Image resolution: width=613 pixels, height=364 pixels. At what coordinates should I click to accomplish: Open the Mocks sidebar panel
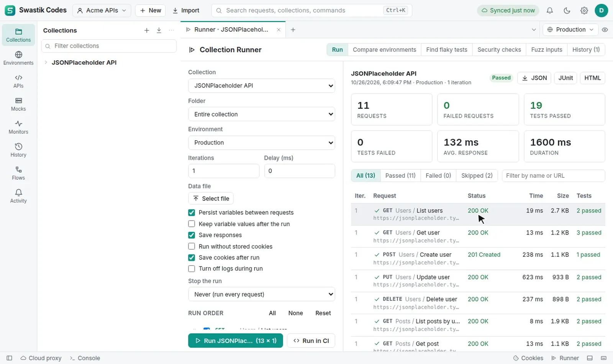18,104
